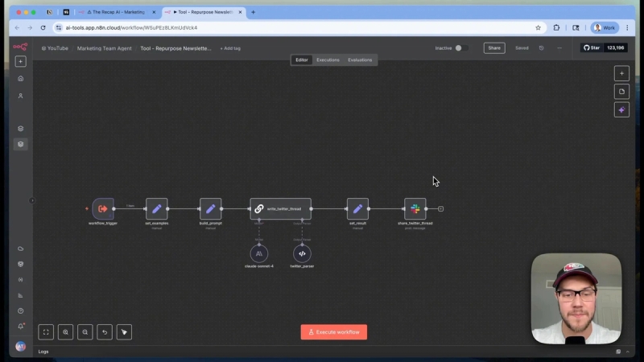The image size is (644, 362).
Task: Pop out the logs panel icon
Action: coord(618,352)
